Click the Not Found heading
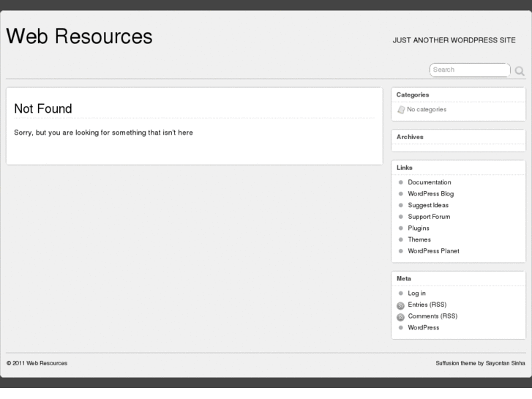Image resolution: width=532 pixels, height=399 pixels. tap(43, 109)
